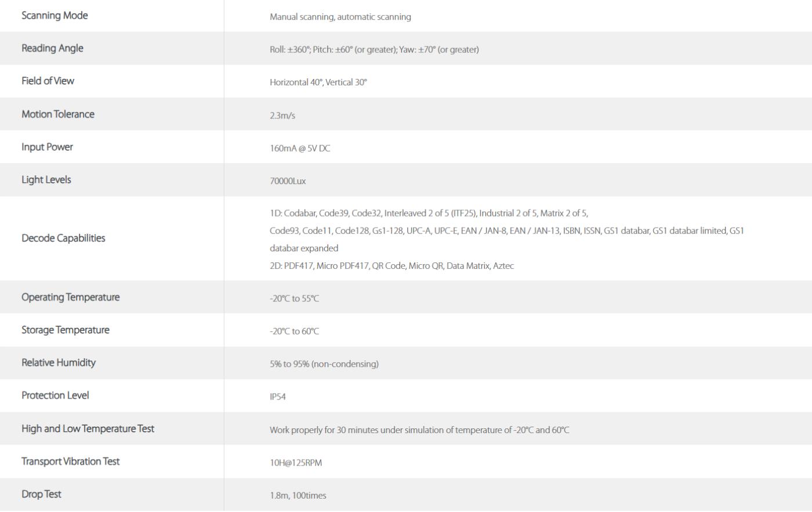This screenshot has height=512, width=812.
Task: Click the Storage Temperature label
Action: pos(66,330)
